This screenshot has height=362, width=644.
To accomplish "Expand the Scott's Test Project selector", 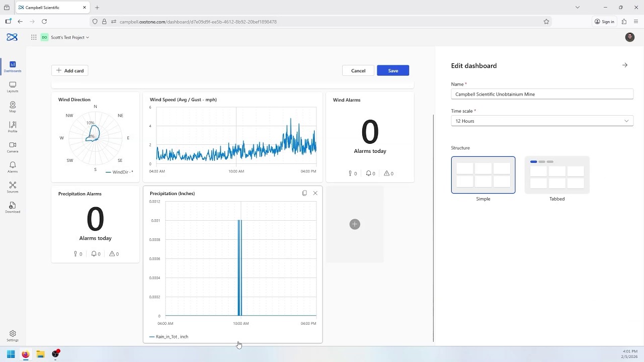I will pos(65,37).
